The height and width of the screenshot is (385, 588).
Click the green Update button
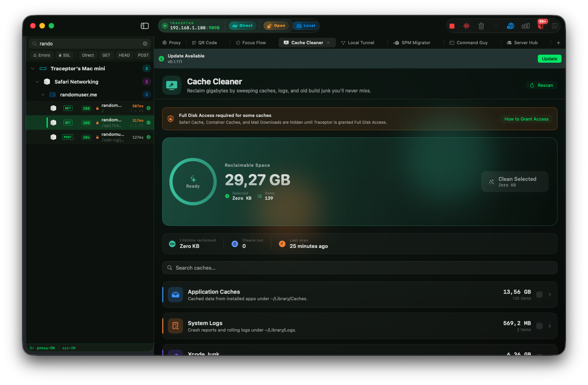(549, 59)
